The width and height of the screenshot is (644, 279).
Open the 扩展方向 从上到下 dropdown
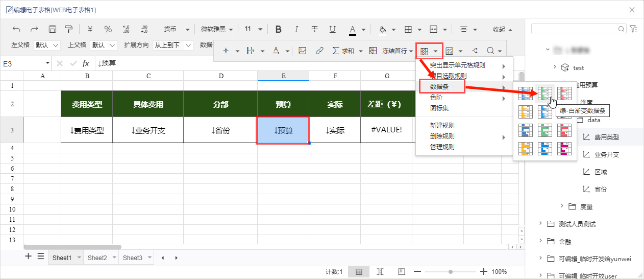tap(173, 45)
